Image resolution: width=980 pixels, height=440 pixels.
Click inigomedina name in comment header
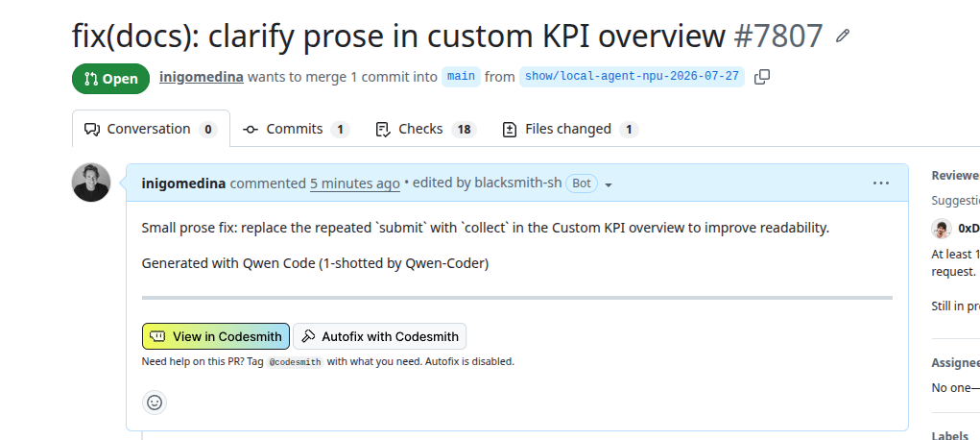point(183,183)
